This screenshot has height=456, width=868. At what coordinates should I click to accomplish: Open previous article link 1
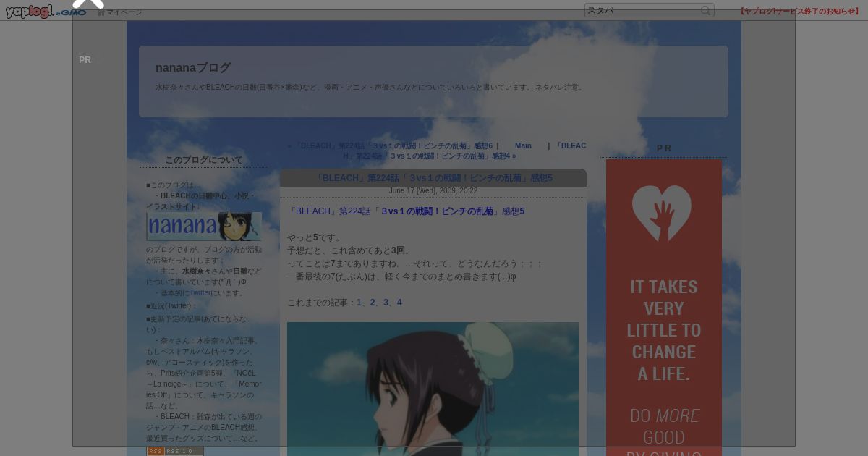pyautogui.click(x=359, y=303)
